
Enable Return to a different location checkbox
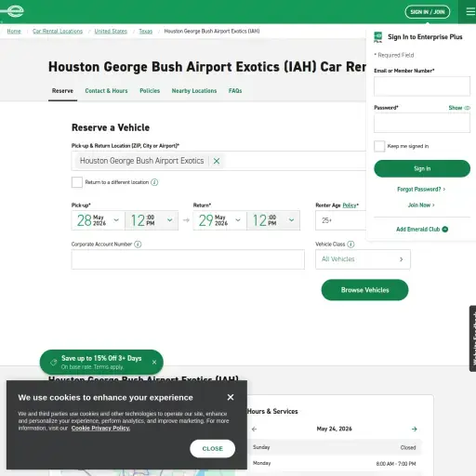pos(77,182)
